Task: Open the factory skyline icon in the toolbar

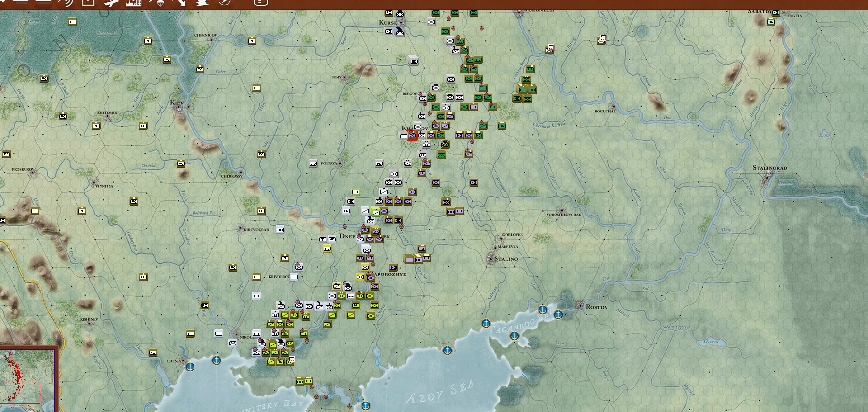Action: [135, 2]
